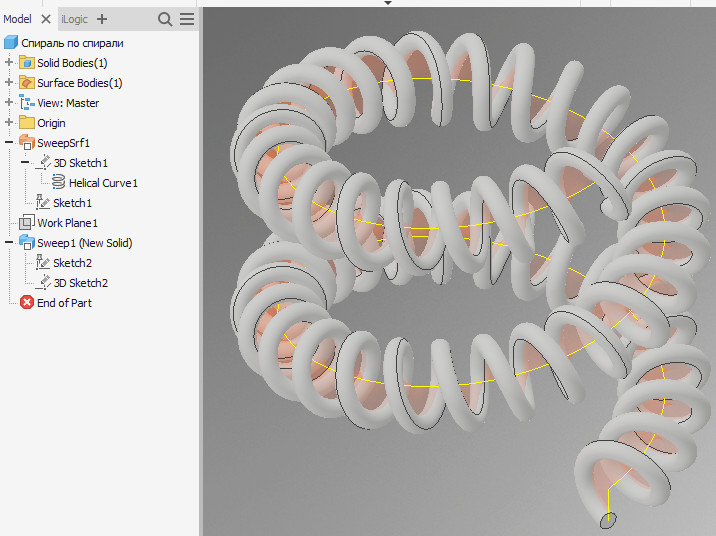The image size is (716, 536).
Task: Select the 3D Sketch2 label
Action: click(x=80, y=283)
